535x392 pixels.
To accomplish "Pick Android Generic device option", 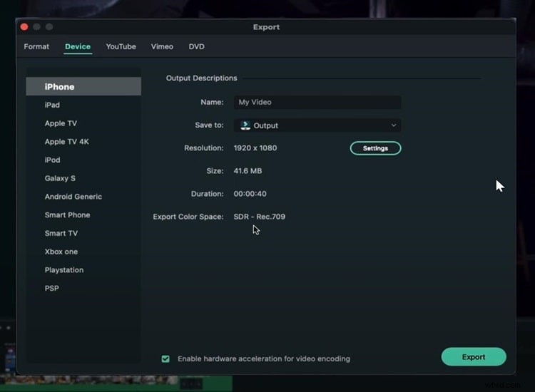I will [x=73, y=197].
